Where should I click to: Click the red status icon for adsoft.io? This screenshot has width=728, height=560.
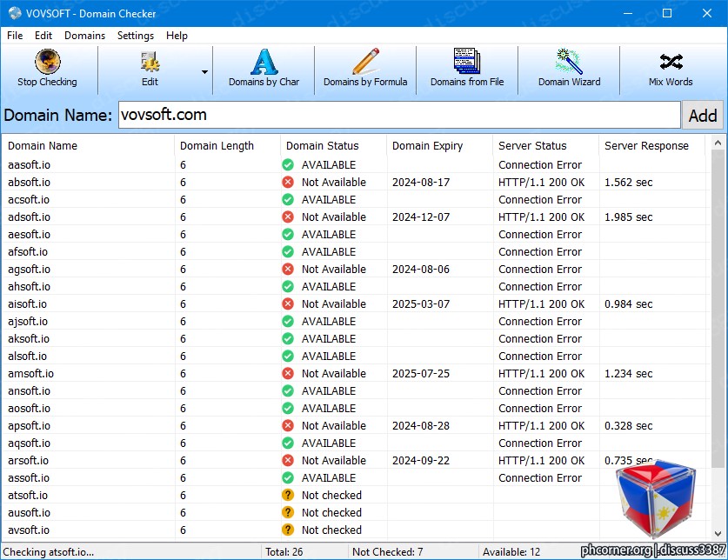288,217
